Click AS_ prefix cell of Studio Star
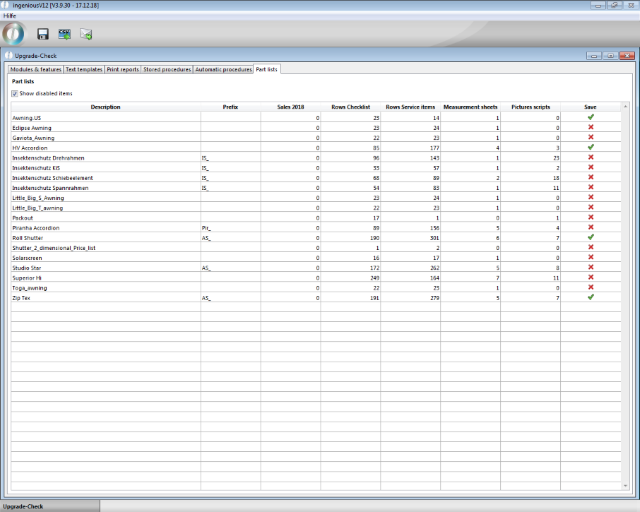Viewport: 640px width, 512px height. (230, 268)
